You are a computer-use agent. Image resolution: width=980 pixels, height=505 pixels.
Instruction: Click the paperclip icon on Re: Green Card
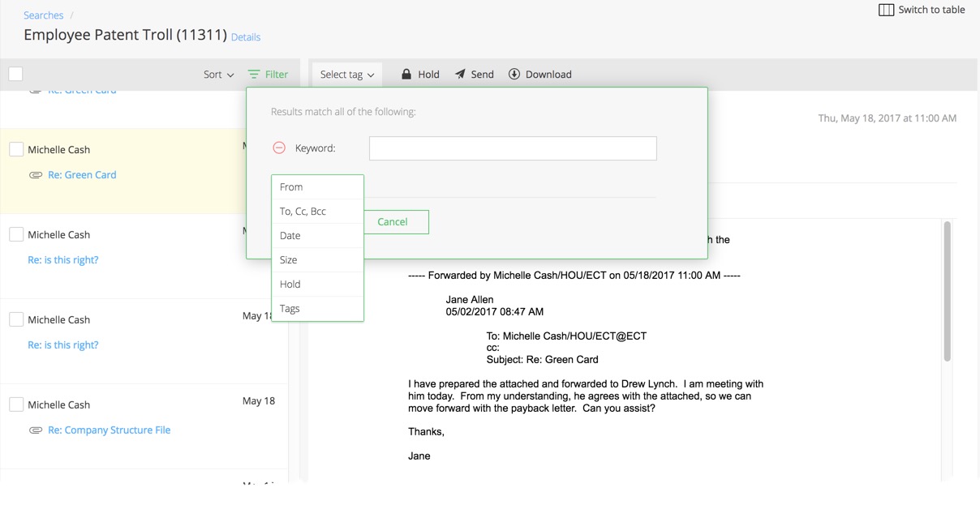[35, 174]
